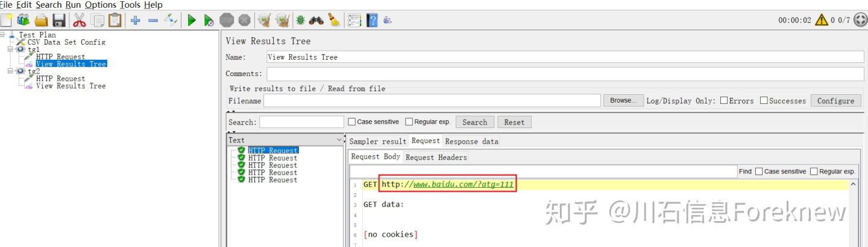The height and width of the screenshot is (247, 868).
Task: Open the Help menu
Action: (153, 5)
